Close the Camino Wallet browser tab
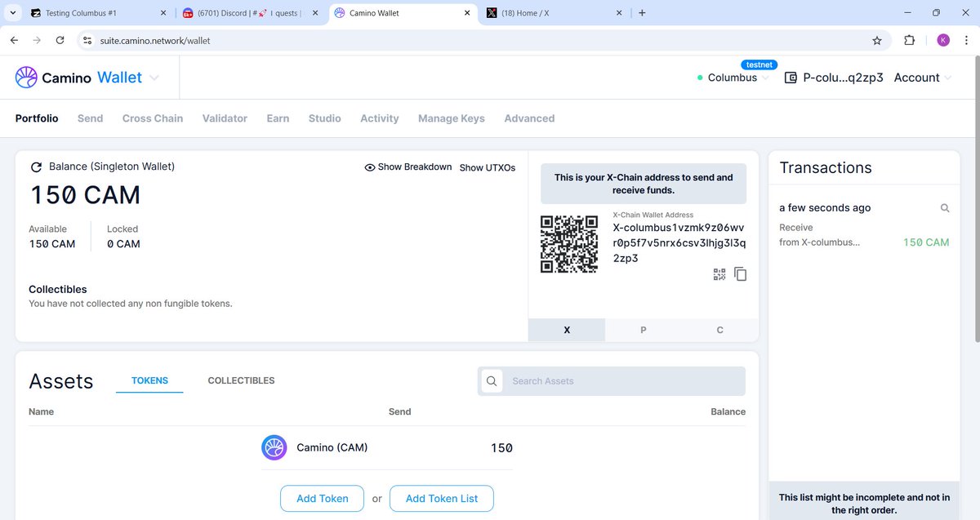The image size is (980, 520). click(x=467, y=13)
